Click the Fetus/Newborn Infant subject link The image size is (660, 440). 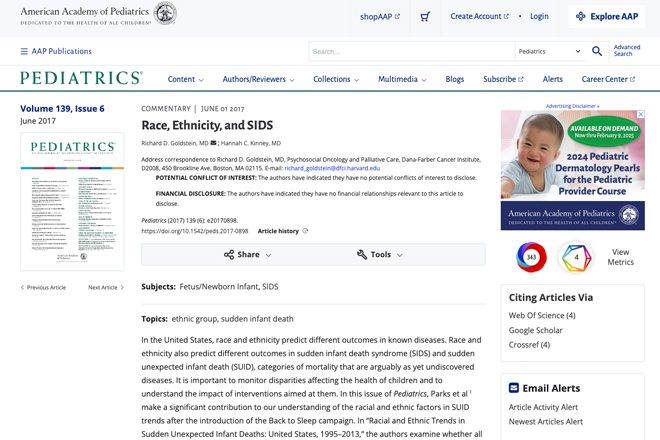219,287
